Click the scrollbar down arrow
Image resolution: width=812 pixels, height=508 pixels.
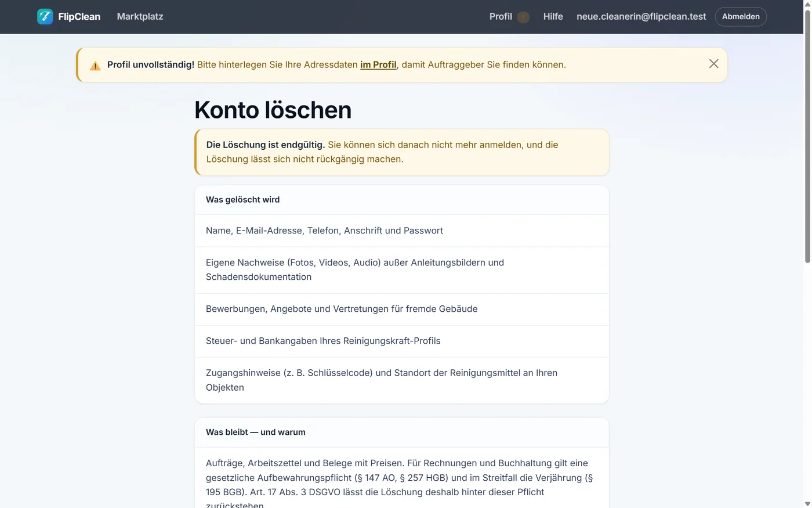pos(807,503)
